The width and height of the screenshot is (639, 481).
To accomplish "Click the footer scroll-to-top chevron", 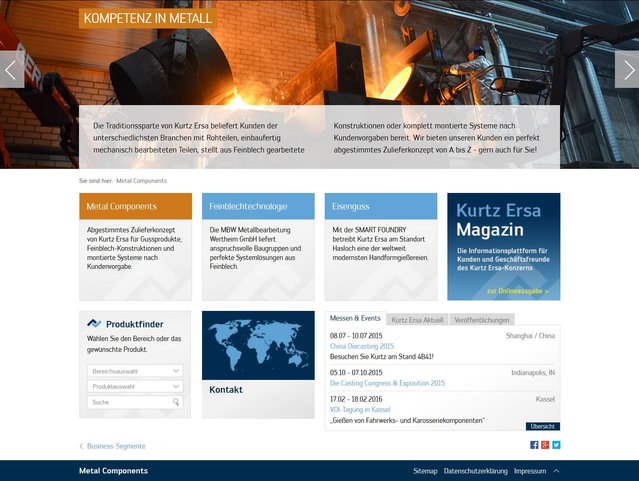I will [x=556, y=471].
